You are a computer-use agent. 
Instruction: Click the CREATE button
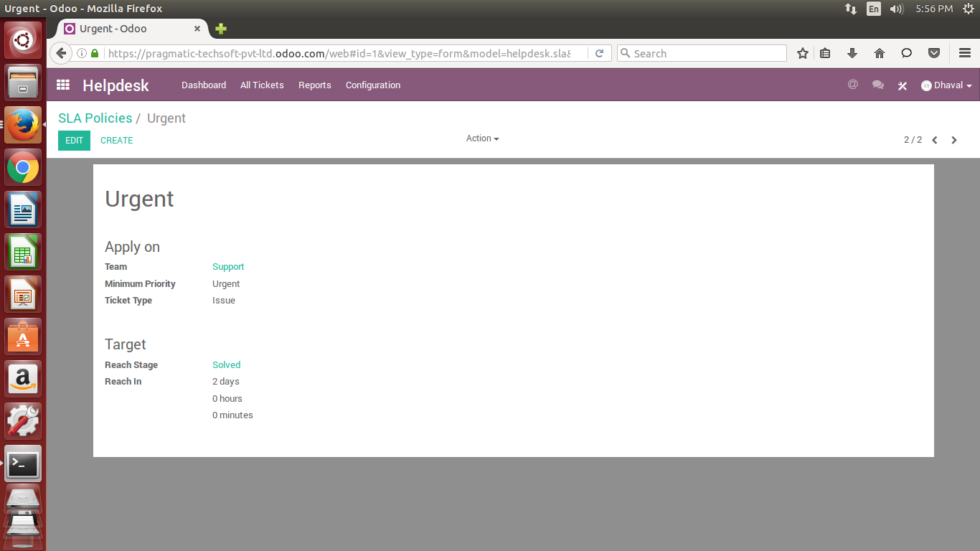pos(117,141)
